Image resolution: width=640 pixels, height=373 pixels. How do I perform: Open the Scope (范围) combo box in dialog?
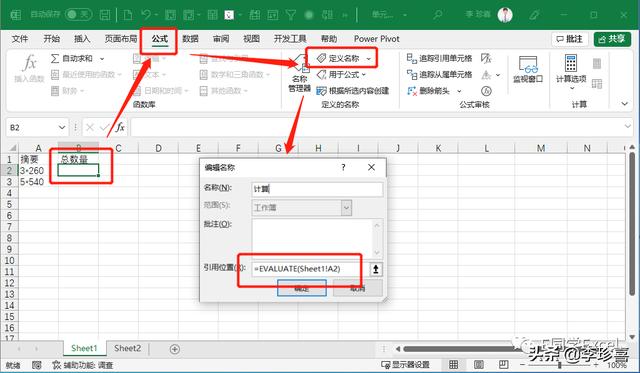pyautogui.click(x=301, y=208)
